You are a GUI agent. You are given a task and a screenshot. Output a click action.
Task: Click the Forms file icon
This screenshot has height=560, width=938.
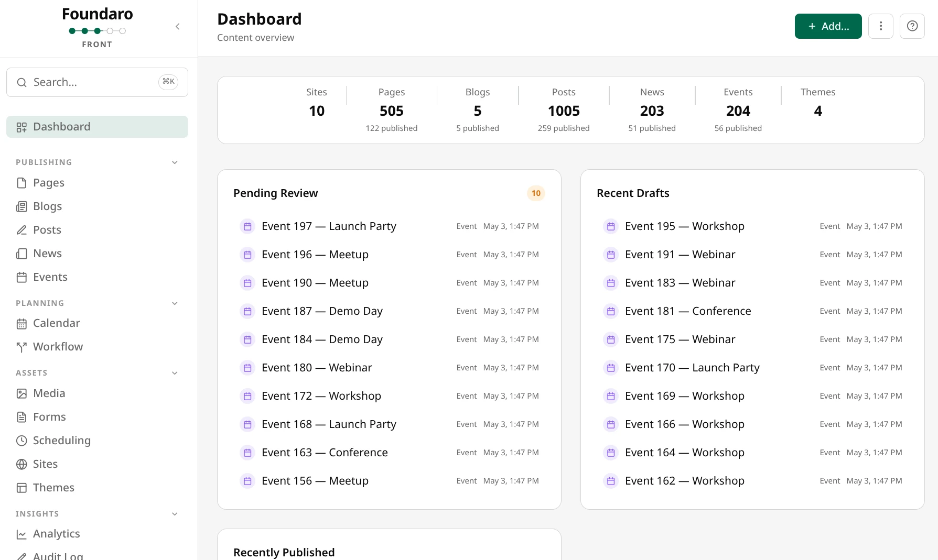pyautogui.click(x=21, y=417)
